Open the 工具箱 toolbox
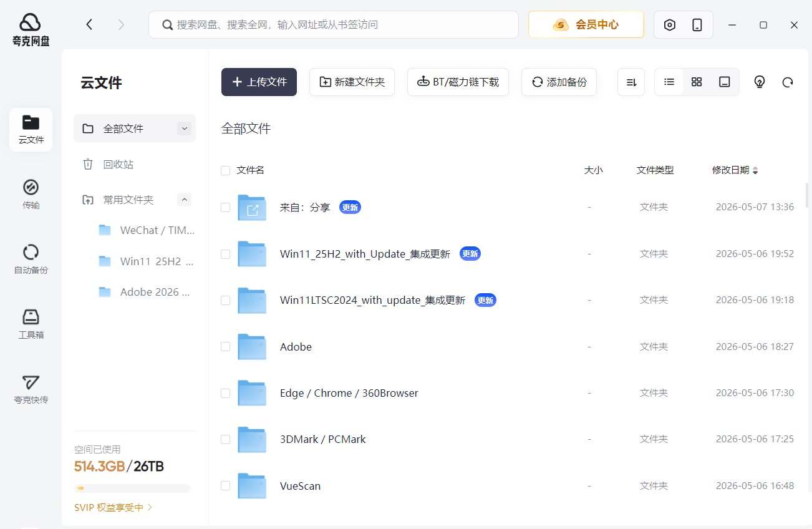The image size is (812, 529). click(31, 324)
